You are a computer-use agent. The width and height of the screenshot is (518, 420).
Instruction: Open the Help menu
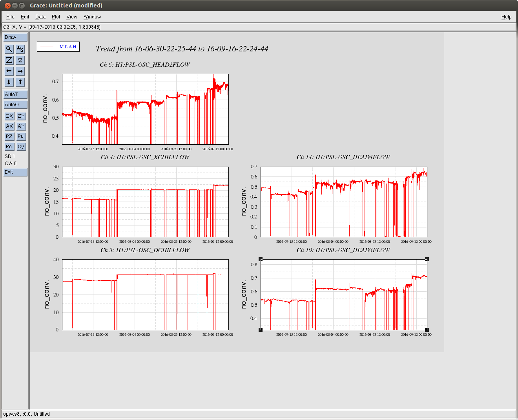pos(507,17)
